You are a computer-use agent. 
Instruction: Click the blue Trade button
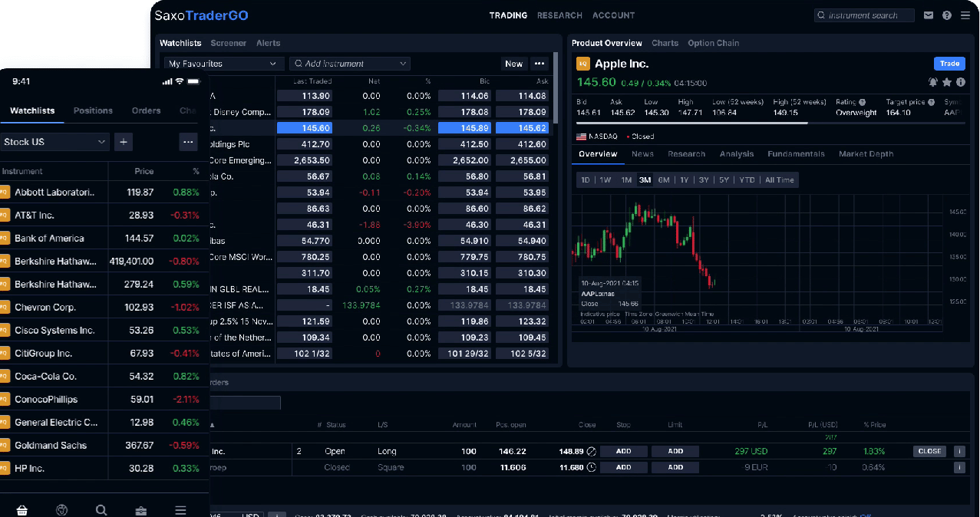tap(949, 64)
